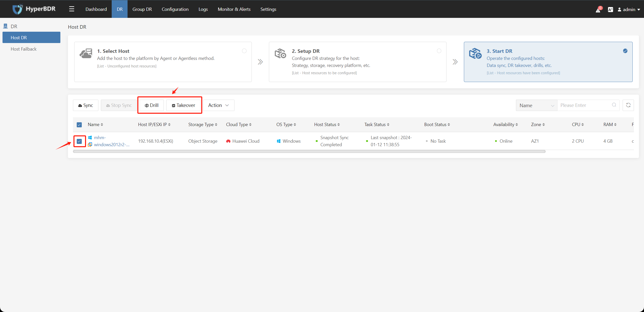Toggle the select-all header checkbox
The height and width of the screenshot is (312, 644).
[79, 125]
